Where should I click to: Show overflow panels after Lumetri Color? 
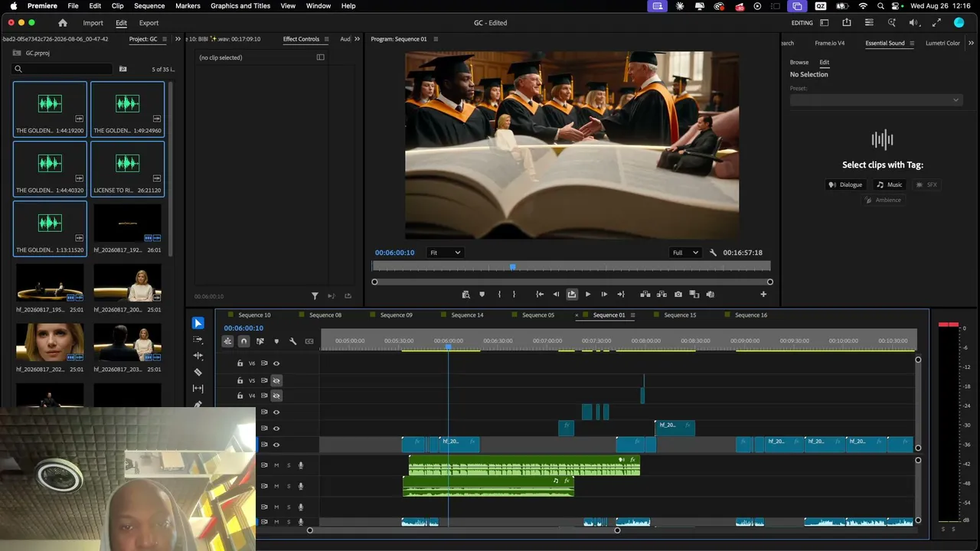pyautogui.click(x=971, y=43)
